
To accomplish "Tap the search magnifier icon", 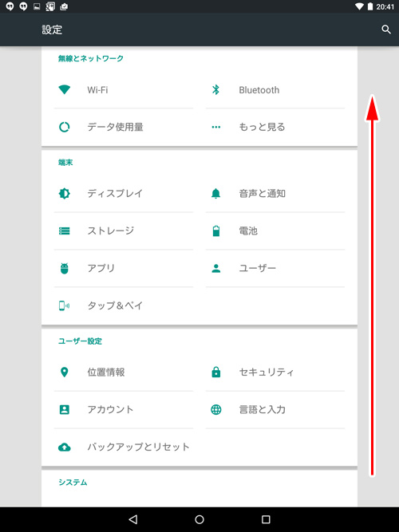I will pos(386,30).
